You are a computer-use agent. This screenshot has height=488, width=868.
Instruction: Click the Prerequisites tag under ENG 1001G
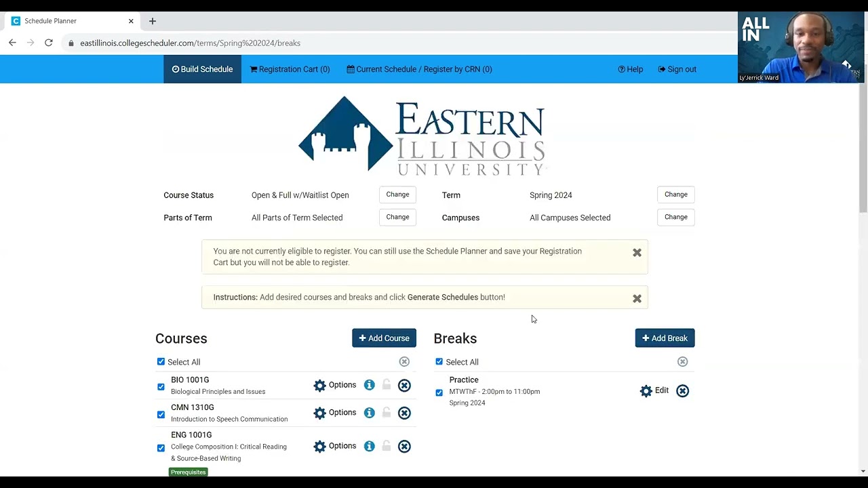(189, 472)
